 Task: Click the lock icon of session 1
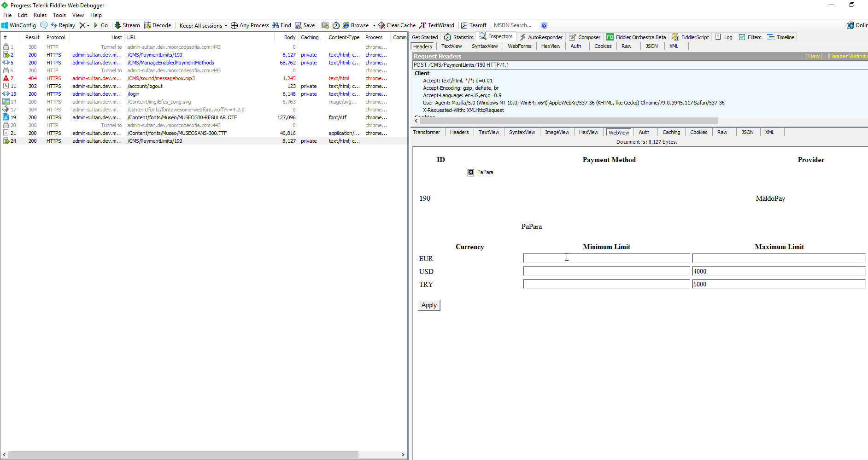coord(6,47)
